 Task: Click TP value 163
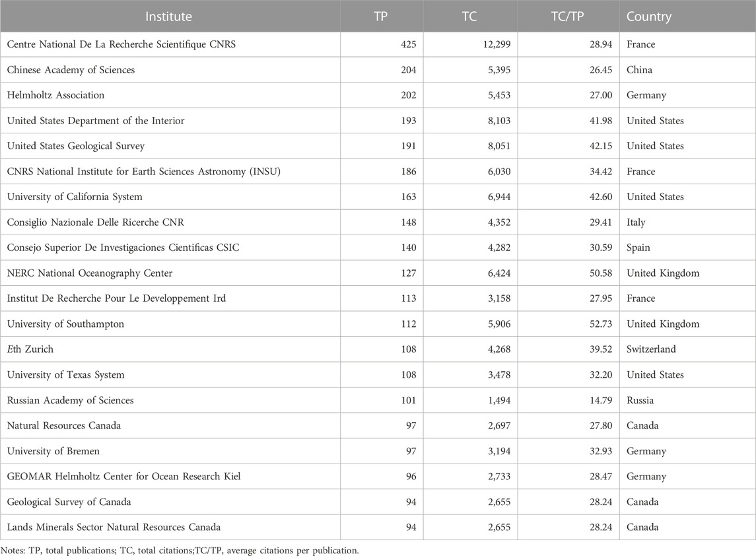409,197
